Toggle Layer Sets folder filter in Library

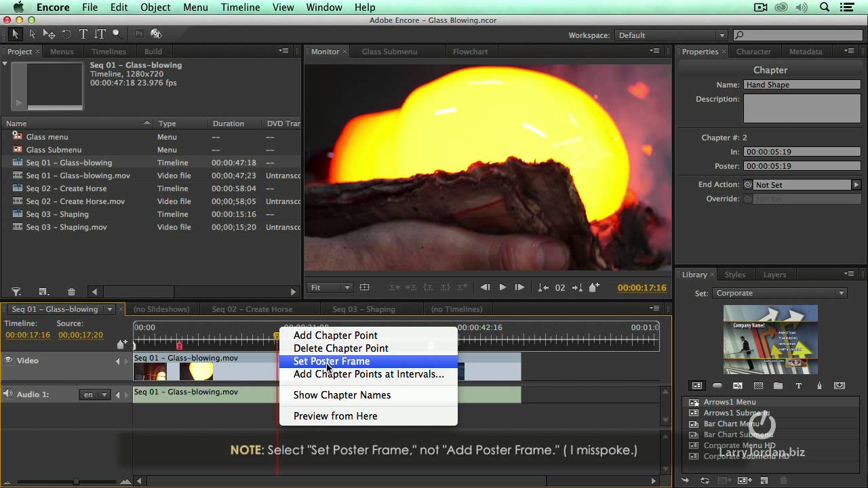pos(778,386)
